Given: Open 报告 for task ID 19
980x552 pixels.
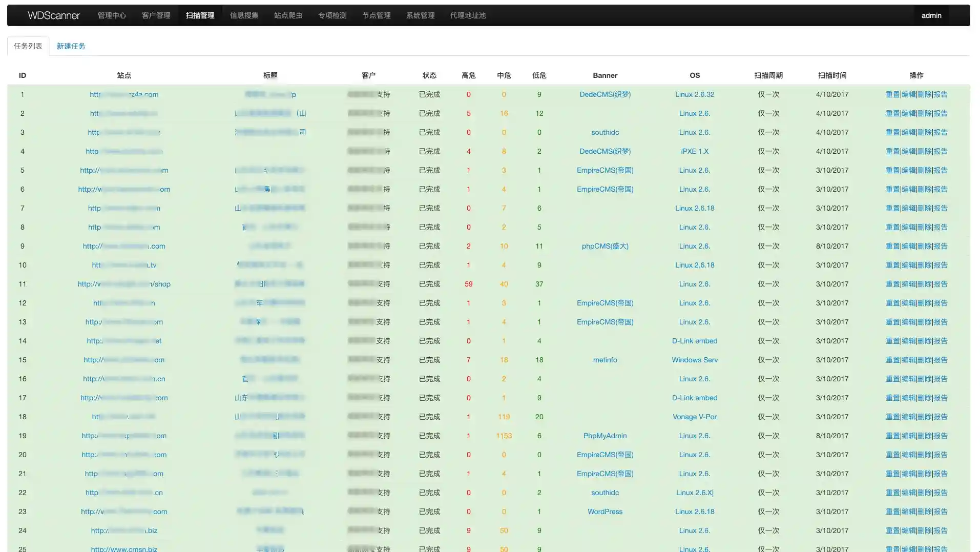Looking at the screenshot, I should tap(941, 436).
